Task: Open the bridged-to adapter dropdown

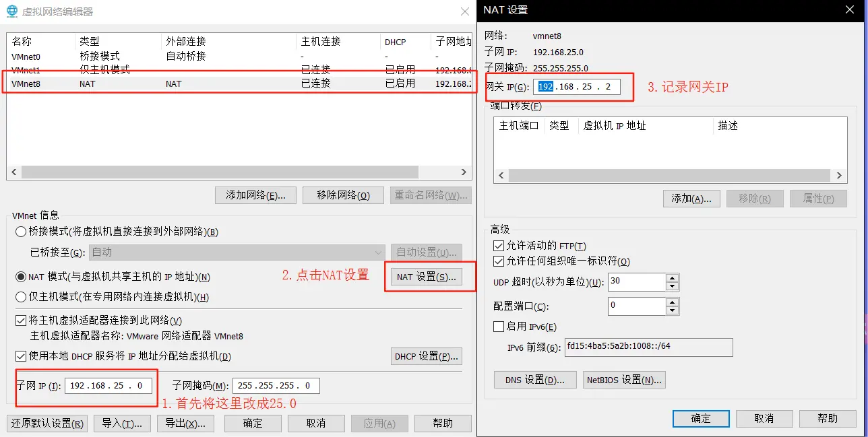Action: tap(237, 253)
